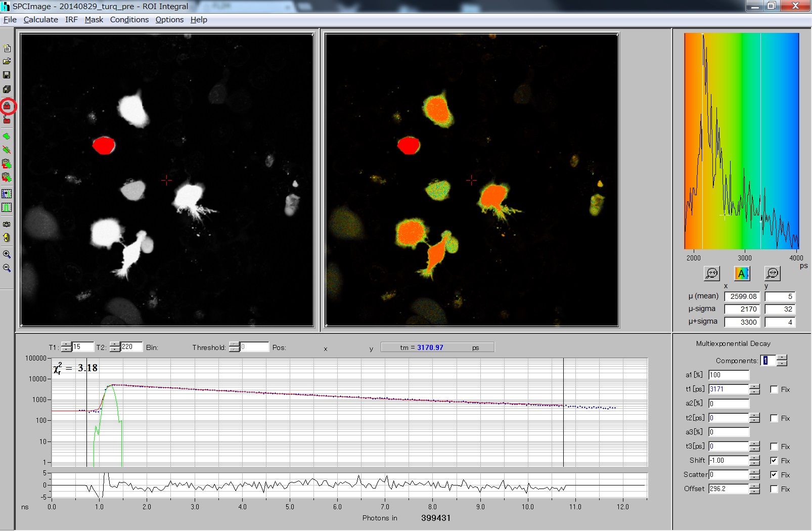Click the red ROI cell in intensity image
Image resolution: width=812 pixels, height=531 pixels.
click(x=104, y=145)
